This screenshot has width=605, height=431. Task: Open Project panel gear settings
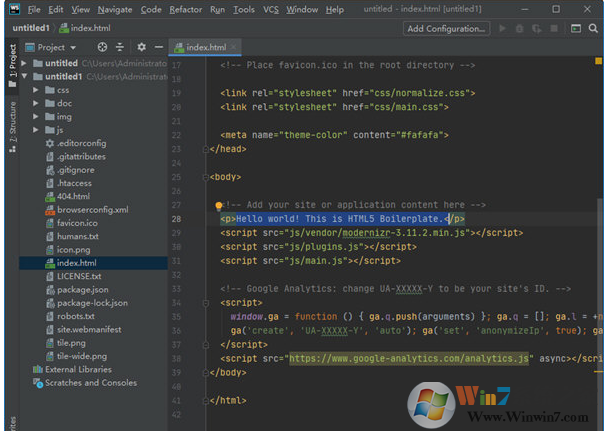[141, 47]
